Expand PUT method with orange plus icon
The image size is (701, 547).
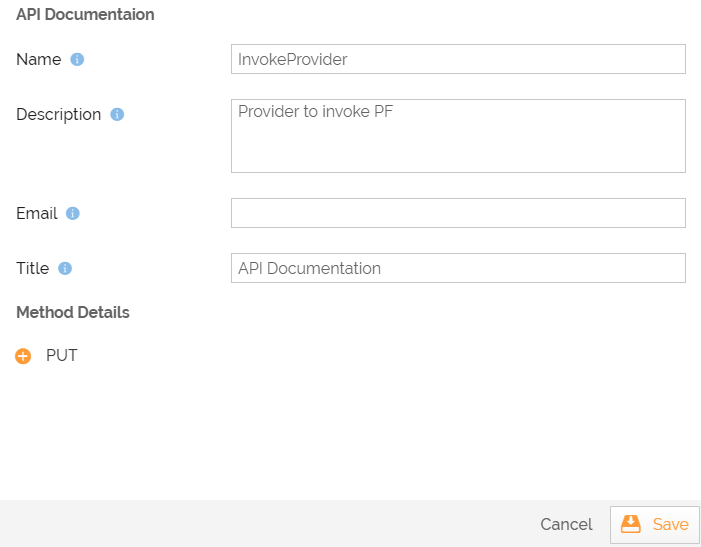tap(23, 356)
